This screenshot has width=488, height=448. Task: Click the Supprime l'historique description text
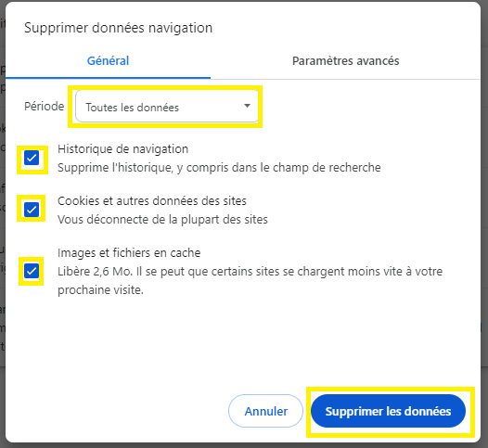pyautogui.click(x=219, y=168)
